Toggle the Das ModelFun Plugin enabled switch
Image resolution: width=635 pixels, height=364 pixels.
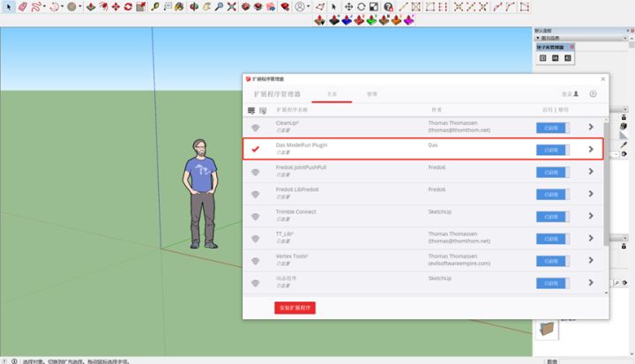click(x=553, y=150)
